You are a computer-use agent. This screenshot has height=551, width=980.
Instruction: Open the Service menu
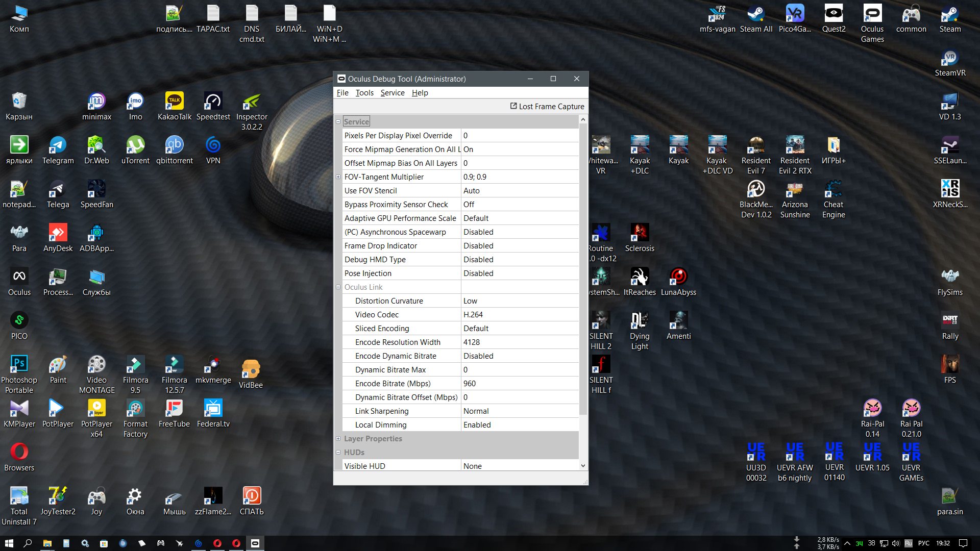(393, 92)
